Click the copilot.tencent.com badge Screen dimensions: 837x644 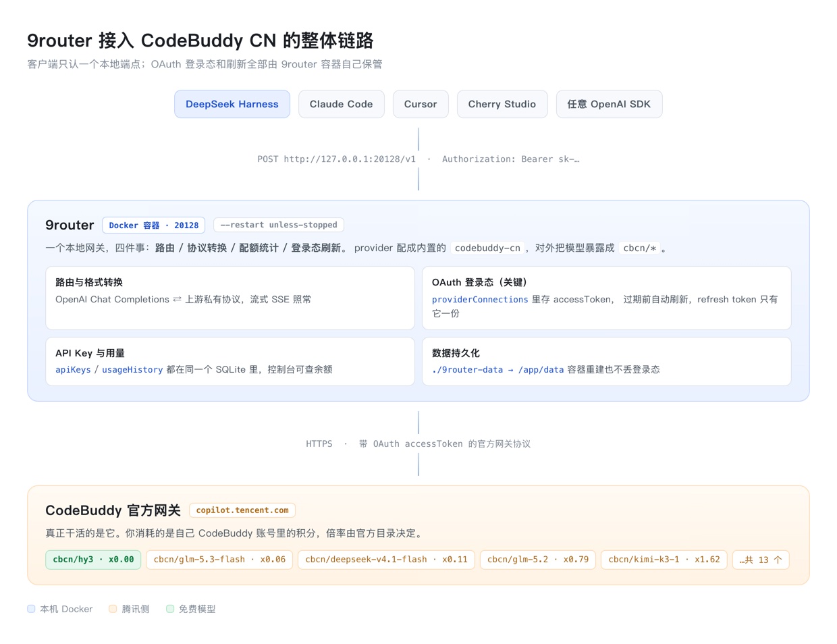pyautogui.click(x=242, y=510)
